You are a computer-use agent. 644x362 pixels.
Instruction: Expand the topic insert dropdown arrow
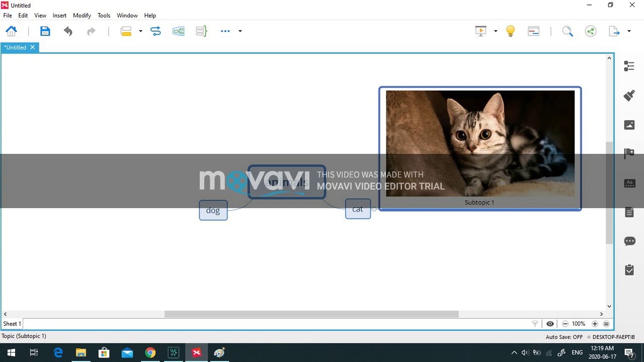pos(140,31)
